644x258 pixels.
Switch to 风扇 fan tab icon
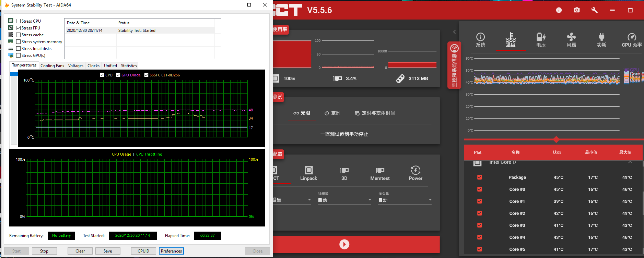[571, 40]
